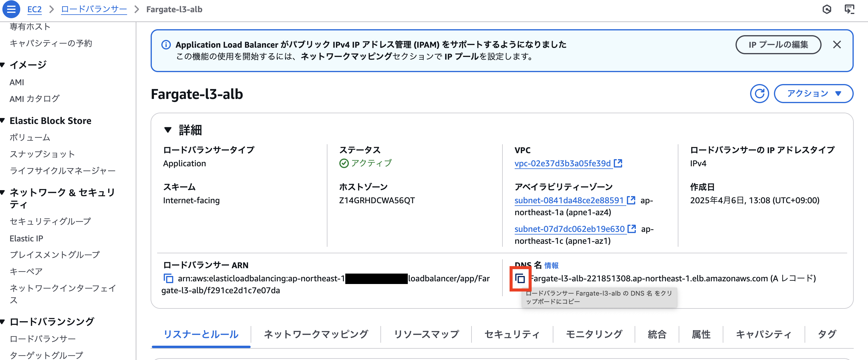Open the ロードバランサー breadcrumb link
The image size is (868, 360).
pos(93,9)
